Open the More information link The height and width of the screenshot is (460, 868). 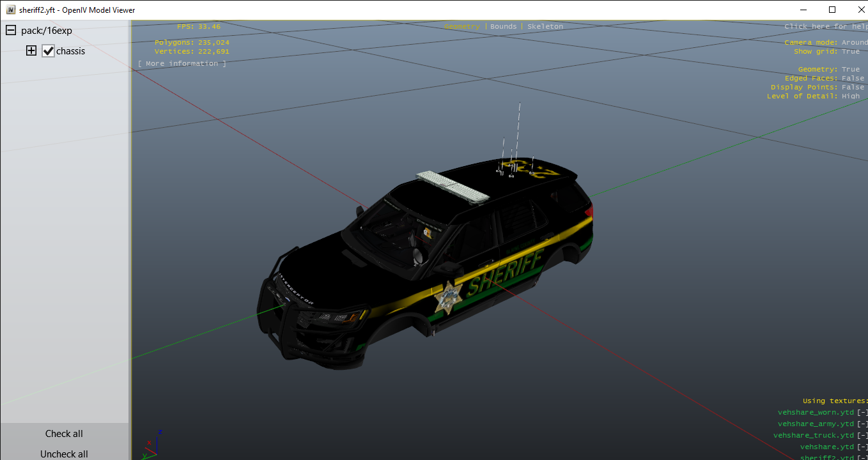click(x=182, y=64)
